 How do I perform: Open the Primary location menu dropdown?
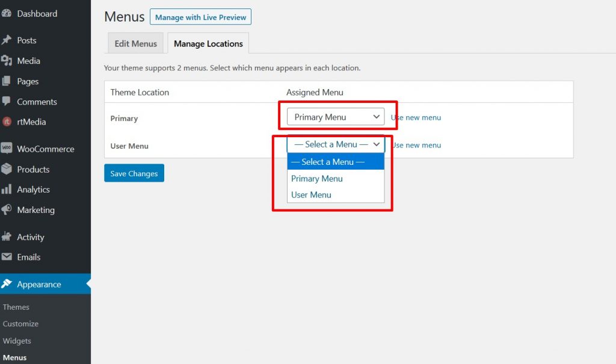point(336,117)
